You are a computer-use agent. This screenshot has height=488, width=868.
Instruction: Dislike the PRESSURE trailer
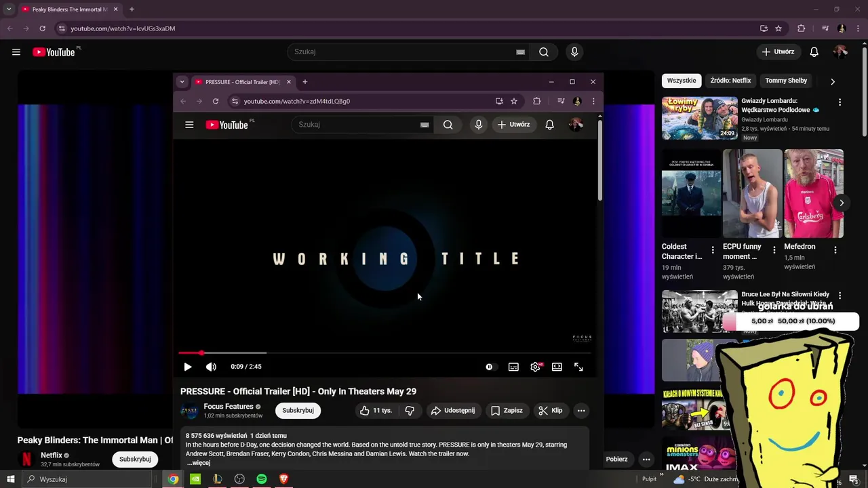[410, 411]
